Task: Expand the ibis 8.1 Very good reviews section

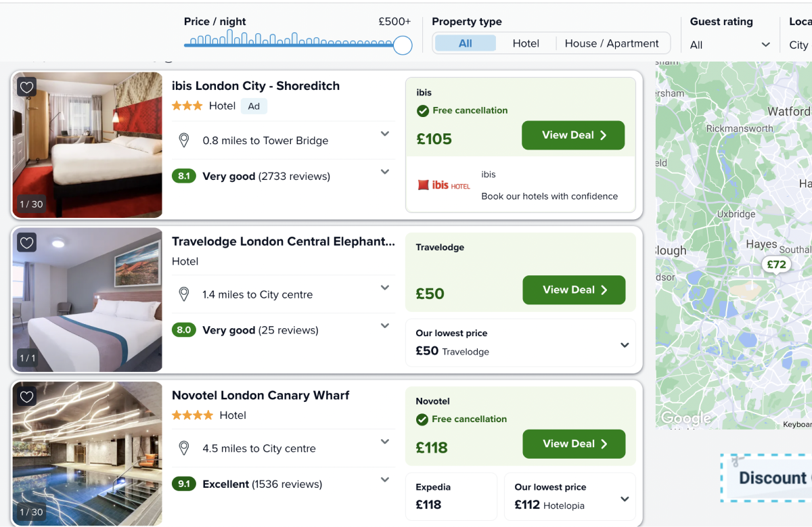Action: [385, 172]
